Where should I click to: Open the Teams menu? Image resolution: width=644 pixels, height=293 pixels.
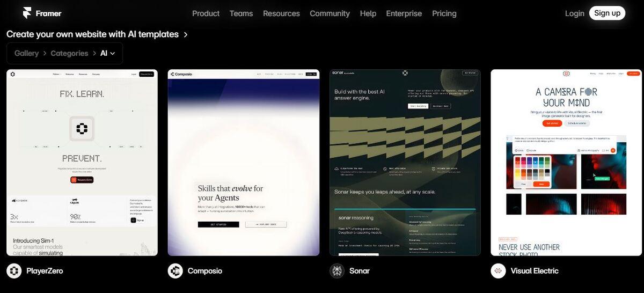coord(241,13)
